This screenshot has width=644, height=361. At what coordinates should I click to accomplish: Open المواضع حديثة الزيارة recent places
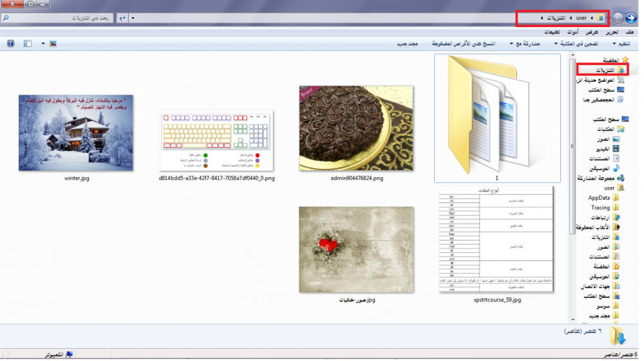click(x=601, y=80)
